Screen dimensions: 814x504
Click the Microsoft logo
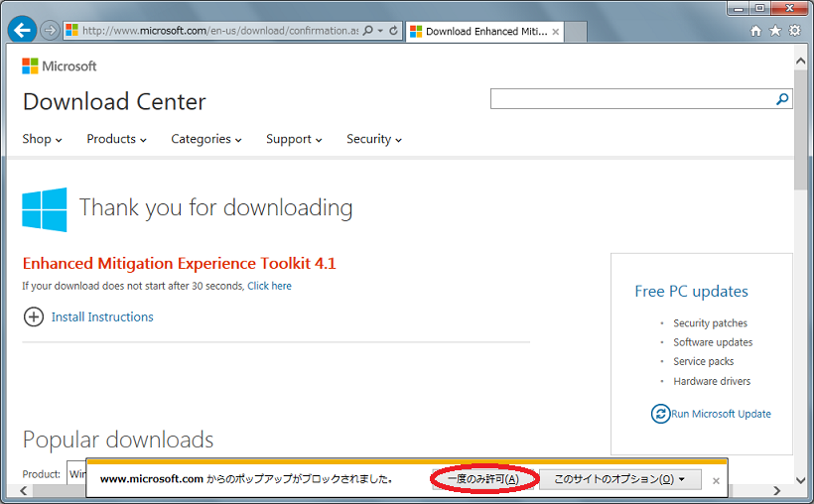(x=60, y=66)
